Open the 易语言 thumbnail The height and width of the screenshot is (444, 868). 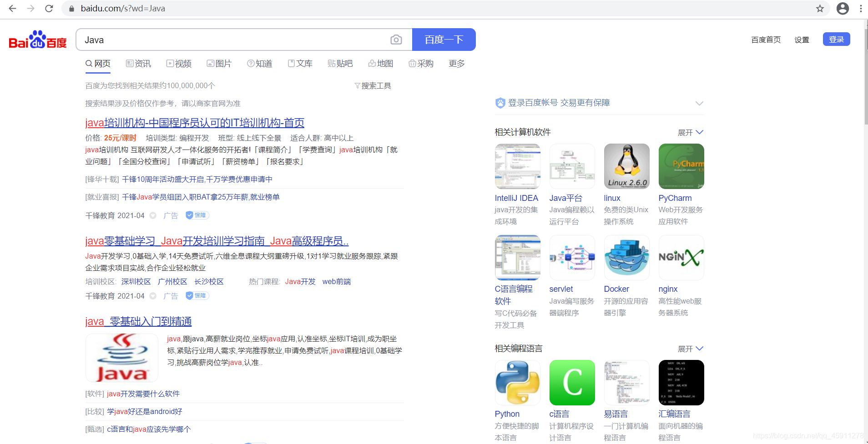click(x=627, y=383)
